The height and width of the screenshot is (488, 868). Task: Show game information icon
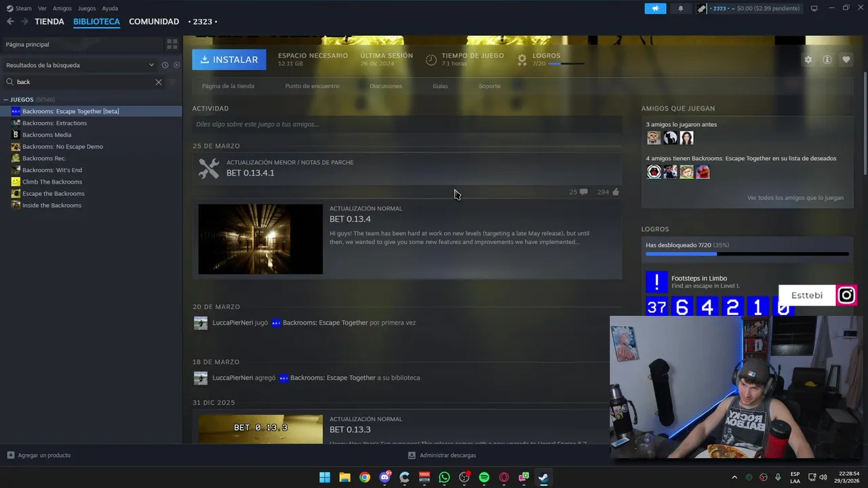tap(827, 60)
